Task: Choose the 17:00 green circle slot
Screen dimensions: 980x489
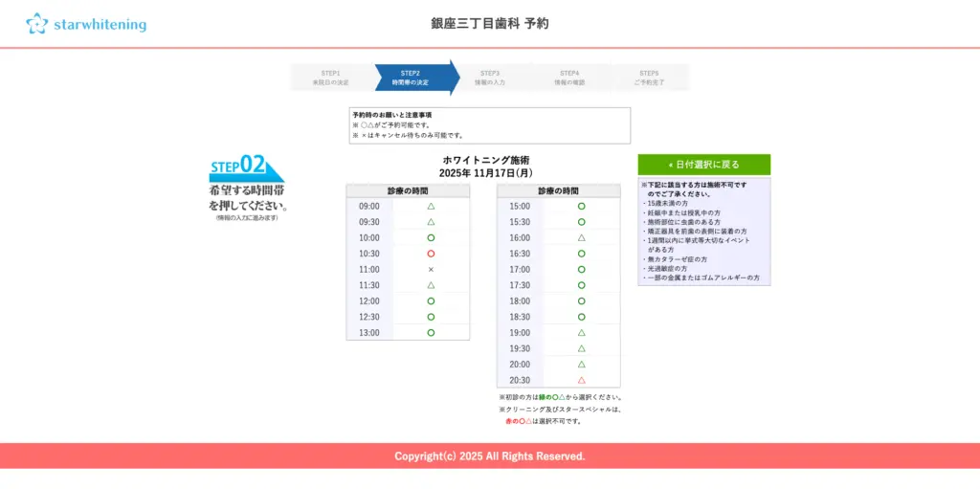Action: pos(581,270)
